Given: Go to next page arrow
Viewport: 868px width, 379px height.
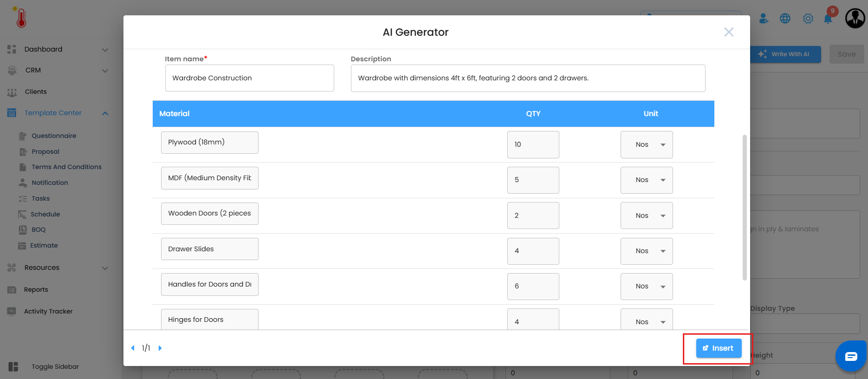Looking at the screenshot, I should coord(160,348).
